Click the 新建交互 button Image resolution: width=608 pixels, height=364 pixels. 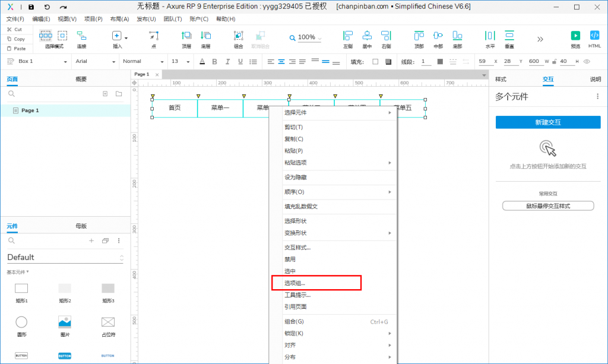[547, 122]
